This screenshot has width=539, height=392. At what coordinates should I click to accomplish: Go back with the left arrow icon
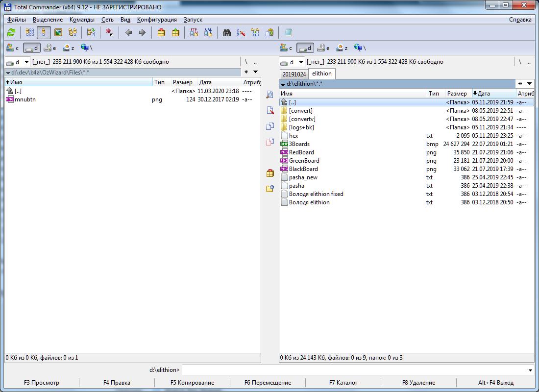click(128, 33)
